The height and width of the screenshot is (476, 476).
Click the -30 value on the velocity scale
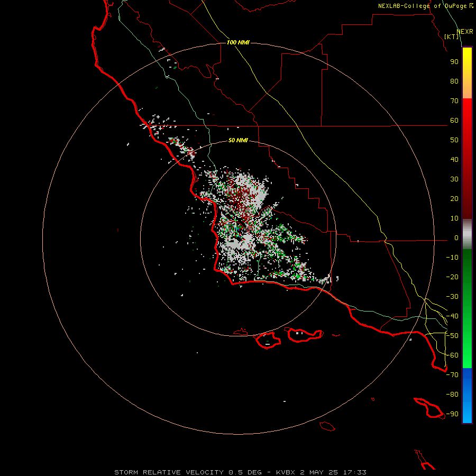(x=452, y=297)
